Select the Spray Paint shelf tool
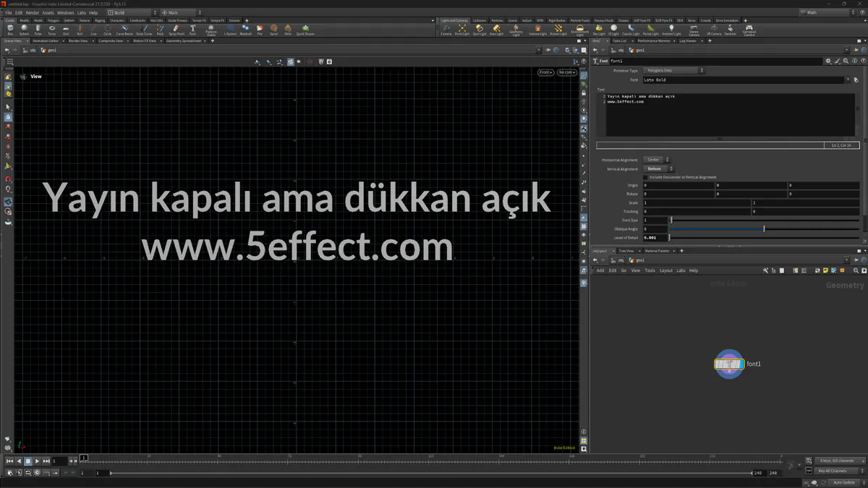The width and height of the screenshot is (868, 488). 176,30
